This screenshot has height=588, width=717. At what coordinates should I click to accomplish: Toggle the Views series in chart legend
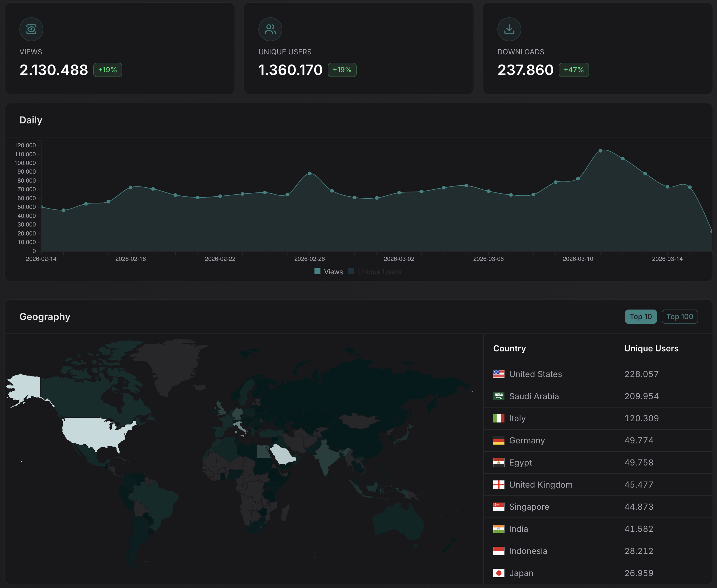[x=333, y=272]
